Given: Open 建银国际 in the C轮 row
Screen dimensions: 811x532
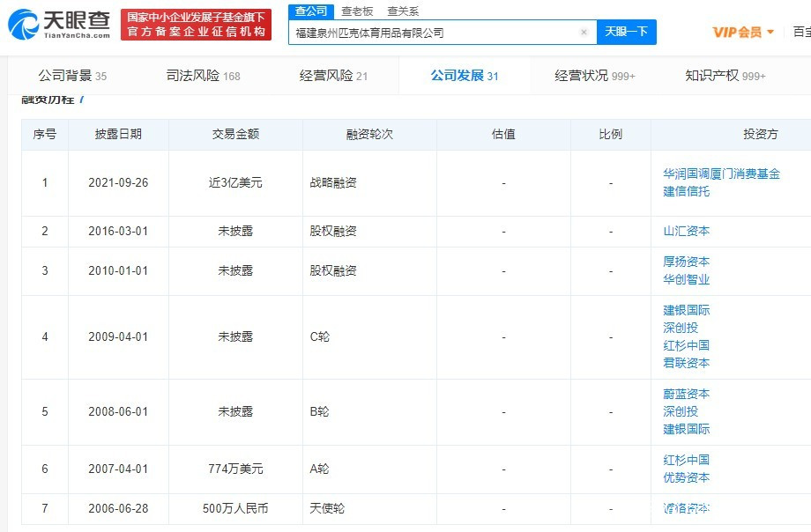Looking at the screenshot, I should point(687,310).
